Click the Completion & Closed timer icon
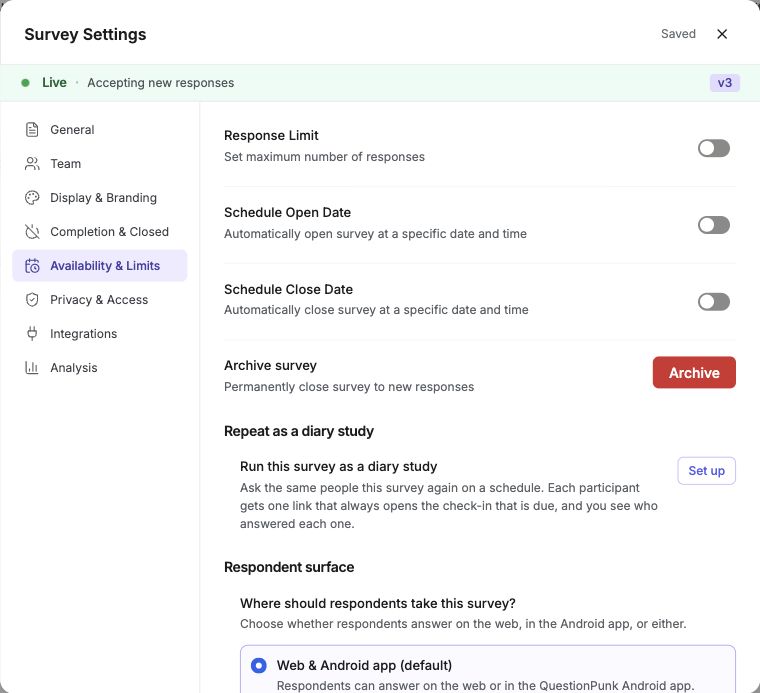The width and height of the screenshot is (760, 693). [x=32, y=232]
